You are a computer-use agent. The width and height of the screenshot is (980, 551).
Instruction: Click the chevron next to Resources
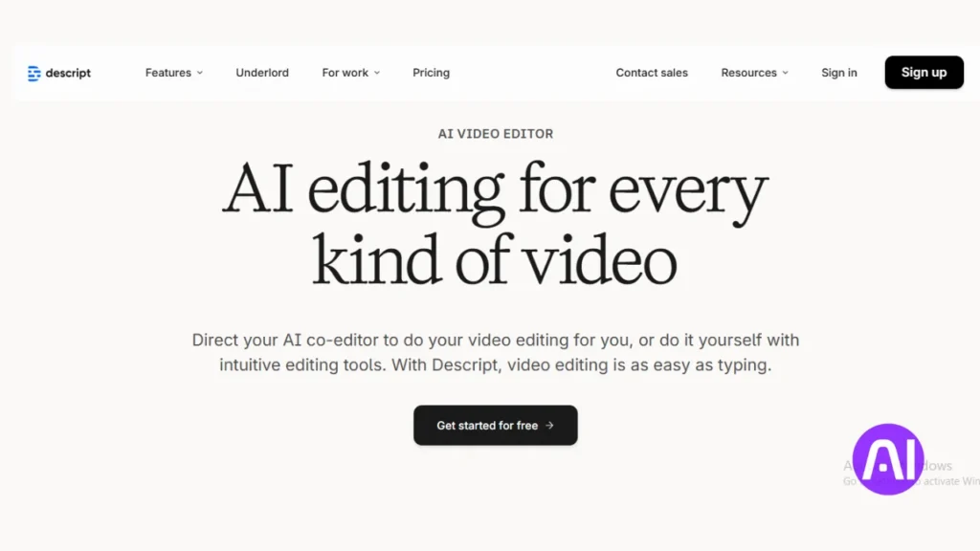(785, 73)
